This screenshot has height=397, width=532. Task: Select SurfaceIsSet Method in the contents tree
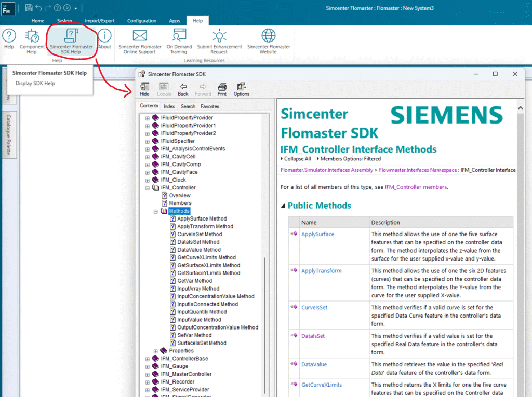pos(202,343)
